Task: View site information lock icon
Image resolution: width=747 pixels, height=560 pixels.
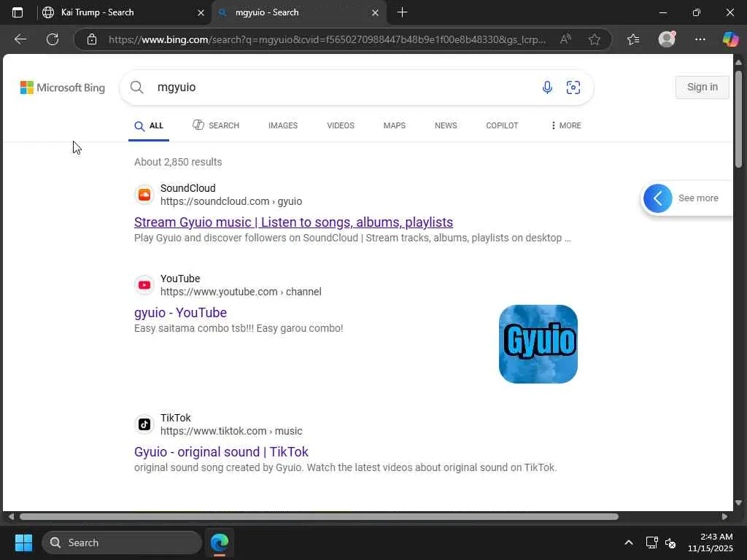Action: pos(92,39)
